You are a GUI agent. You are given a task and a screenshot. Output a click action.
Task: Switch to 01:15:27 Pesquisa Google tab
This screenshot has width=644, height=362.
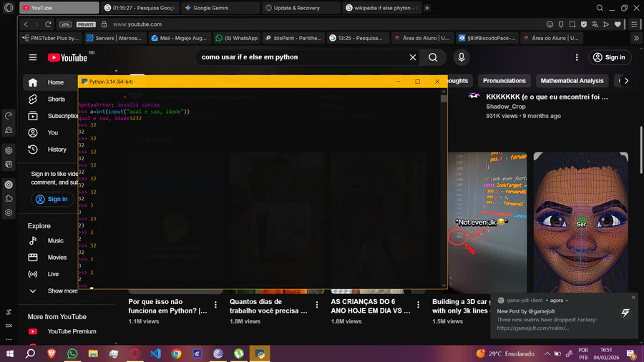click(140, 8)
